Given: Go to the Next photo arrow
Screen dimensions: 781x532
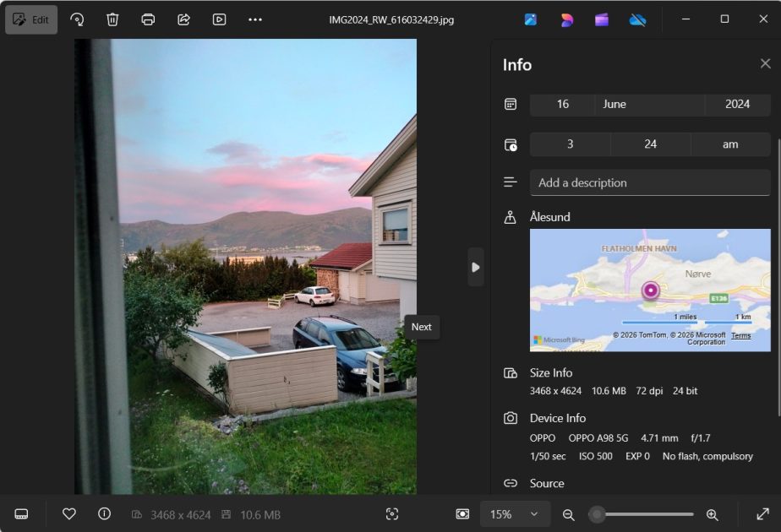Looking at the screenshot, I should (476, 267).
